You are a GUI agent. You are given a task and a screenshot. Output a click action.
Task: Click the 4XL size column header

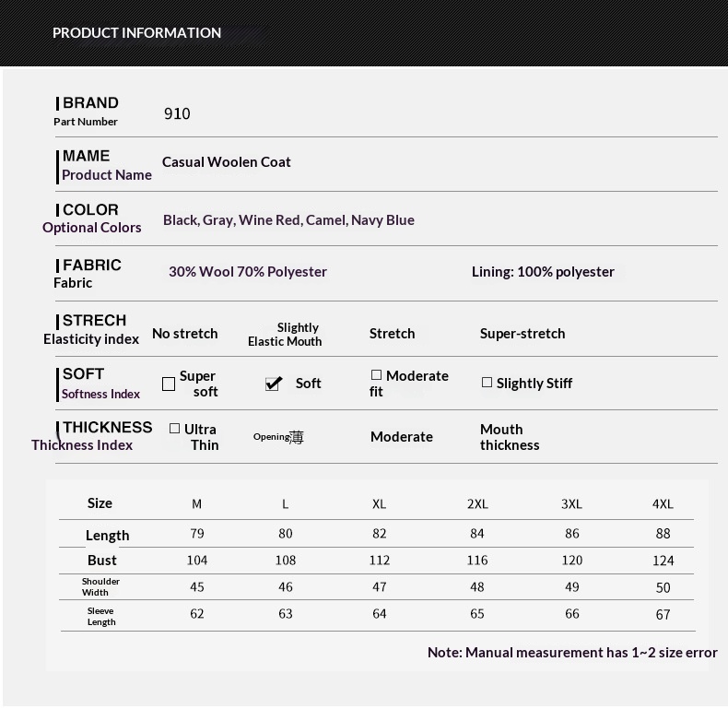point(663,503)
